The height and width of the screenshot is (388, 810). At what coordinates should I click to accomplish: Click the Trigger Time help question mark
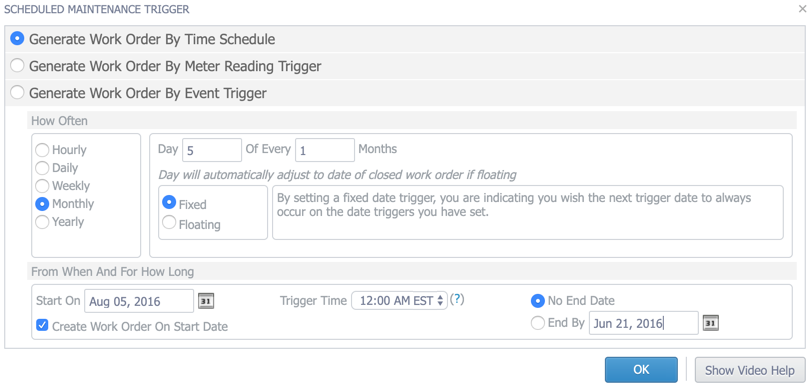click(457, 300)
